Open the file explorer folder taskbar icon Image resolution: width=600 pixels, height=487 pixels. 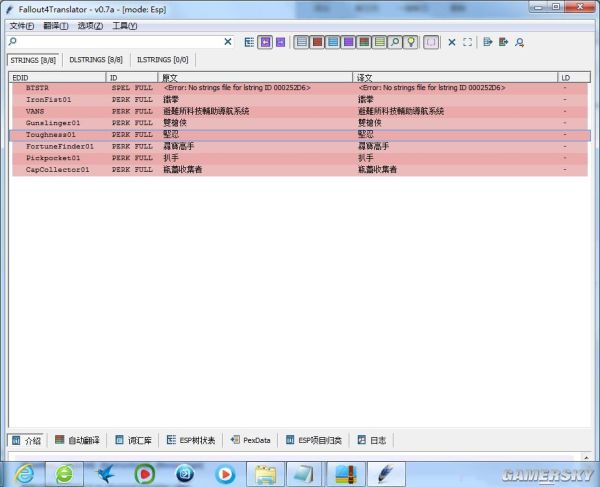click(x=266, y=474)
